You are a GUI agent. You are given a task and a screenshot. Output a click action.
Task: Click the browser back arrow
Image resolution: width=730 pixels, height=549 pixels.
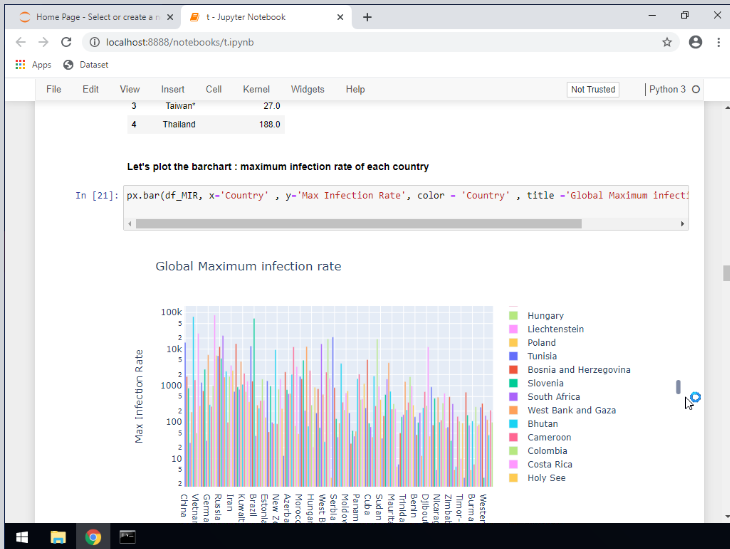[x=19, y=42]
